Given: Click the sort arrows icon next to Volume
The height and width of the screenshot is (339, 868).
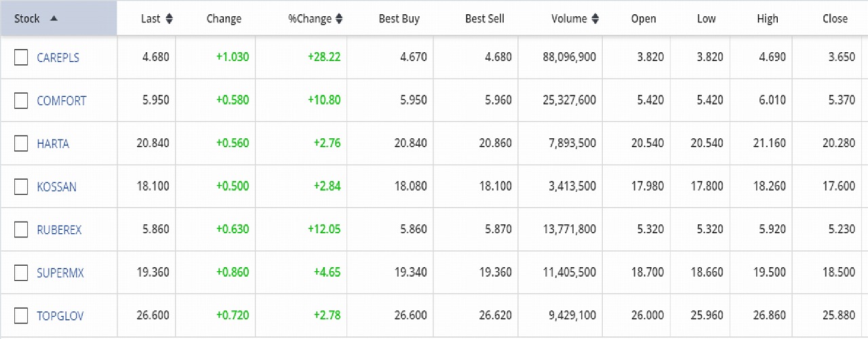Looking at the screenshot, I should coord(595,19).
